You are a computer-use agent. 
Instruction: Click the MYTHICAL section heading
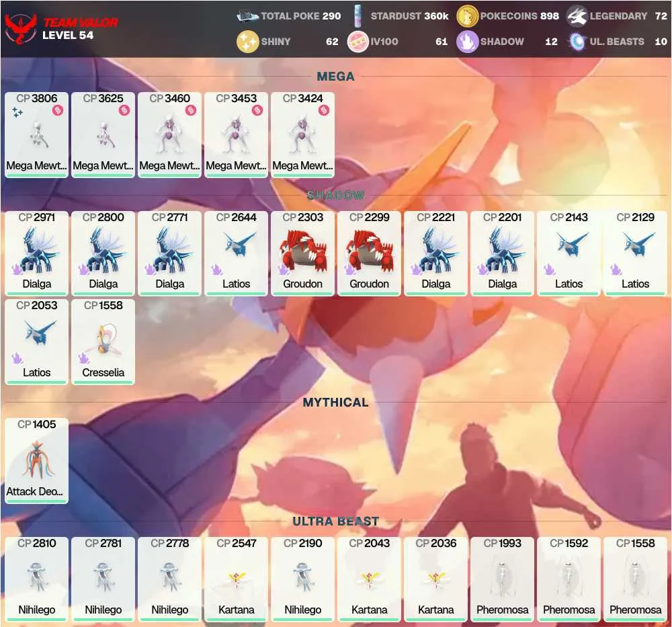[x=335, y=403]
